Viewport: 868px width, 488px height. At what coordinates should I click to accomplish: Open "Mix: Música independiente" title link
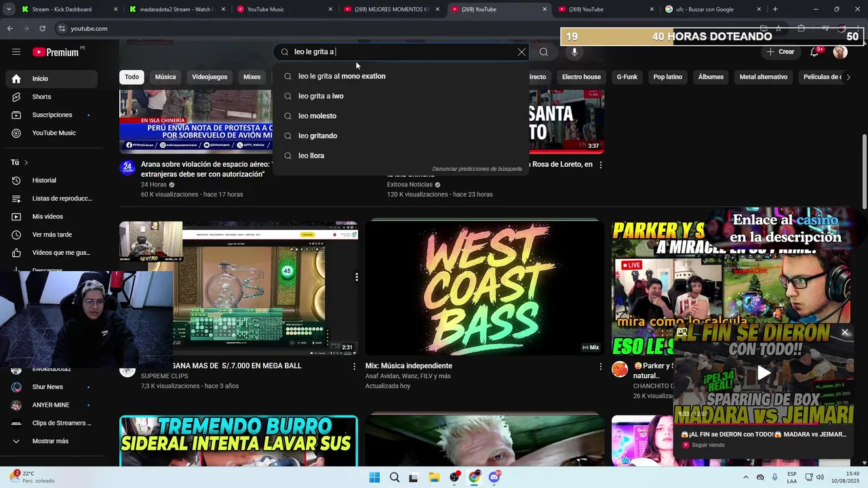tap(409, 366)
